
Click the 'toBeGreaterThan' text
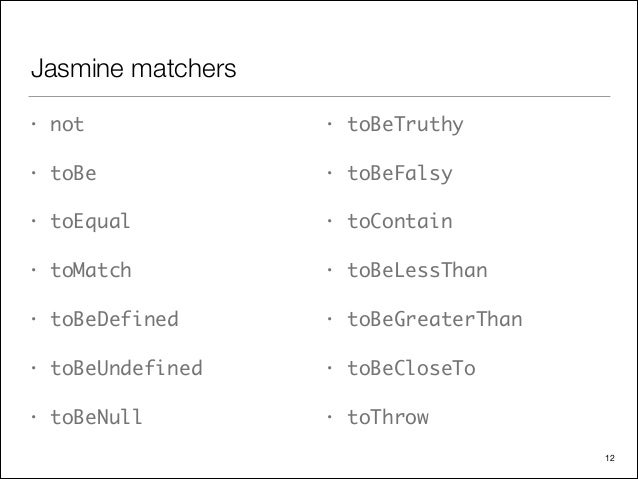435,319
